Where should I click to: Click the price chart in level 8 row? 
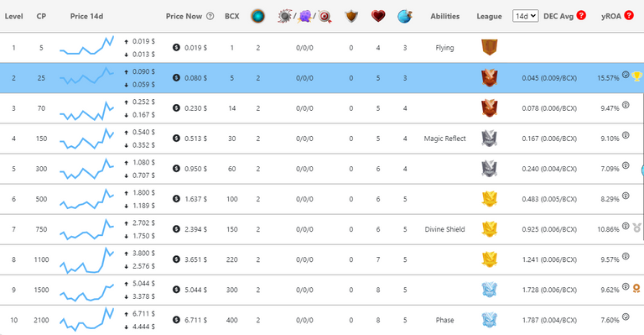[87, 259]
